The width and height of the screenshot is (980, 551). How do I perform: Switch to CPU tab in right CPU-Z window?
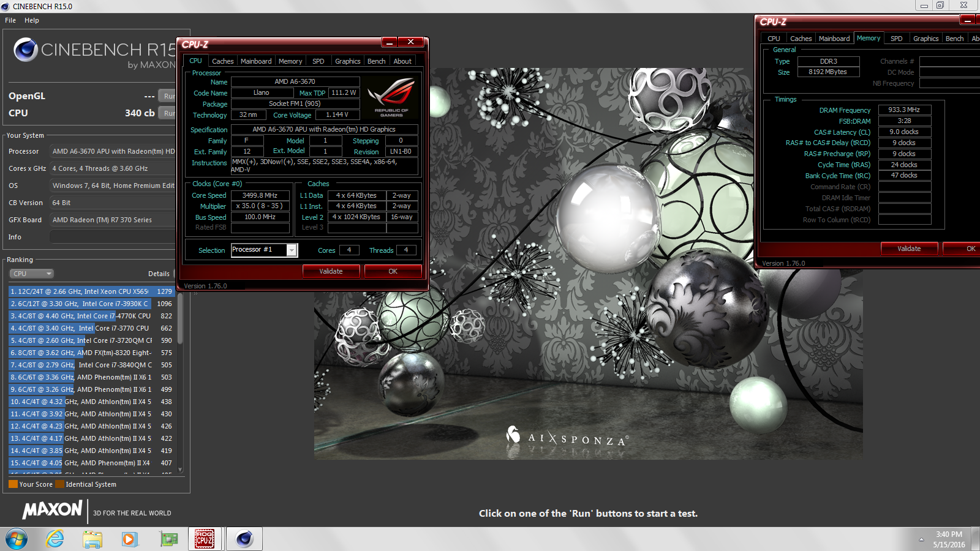[x=774, y=39]
